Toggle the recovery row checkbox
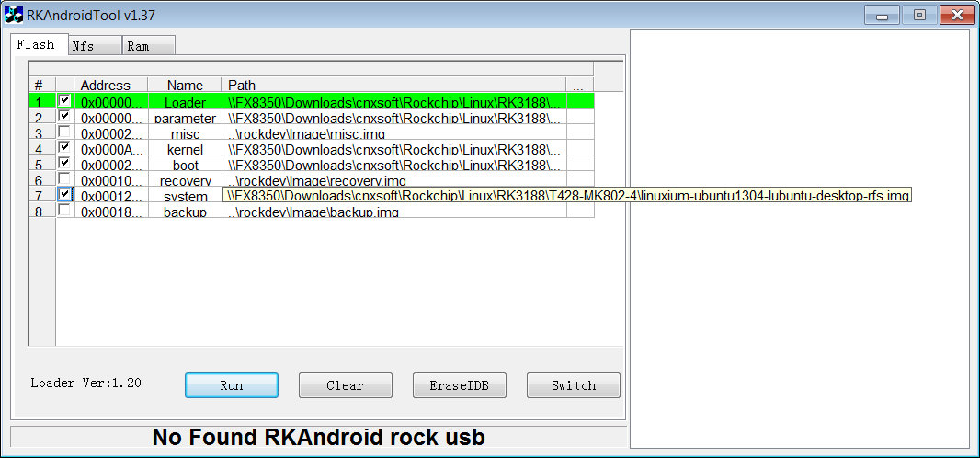The width and height of the screenshot is (980, 458). [x=64, y=178]
